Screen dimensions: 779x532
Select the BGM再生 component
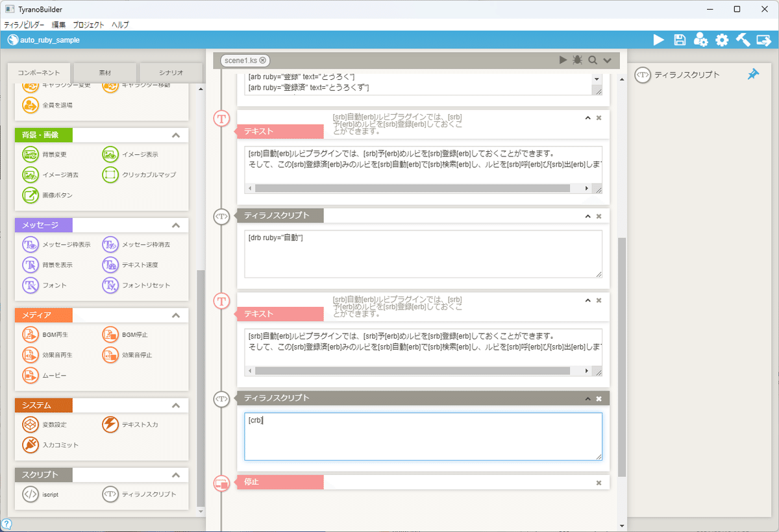(46, 335)
